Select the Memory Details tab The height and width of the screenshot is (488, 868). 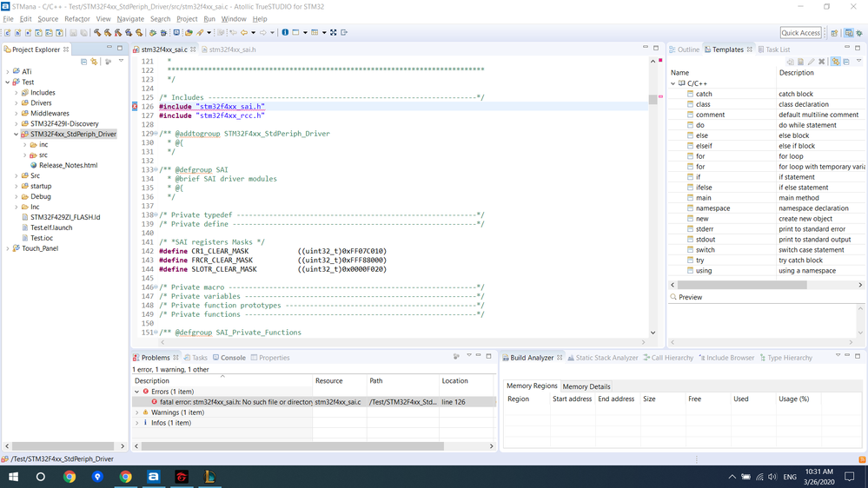coord(586,386)
